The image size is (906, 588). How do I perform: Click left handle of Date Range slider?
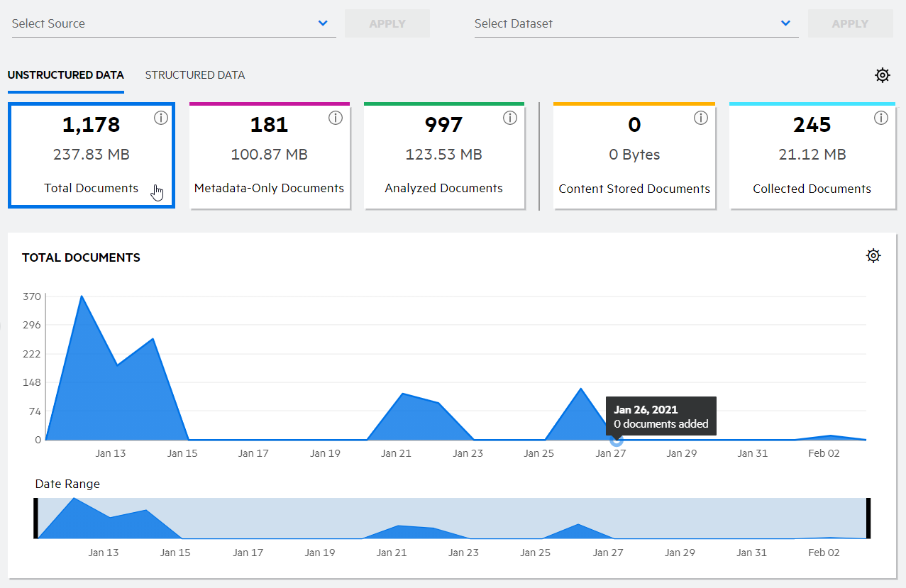(35, 518)
